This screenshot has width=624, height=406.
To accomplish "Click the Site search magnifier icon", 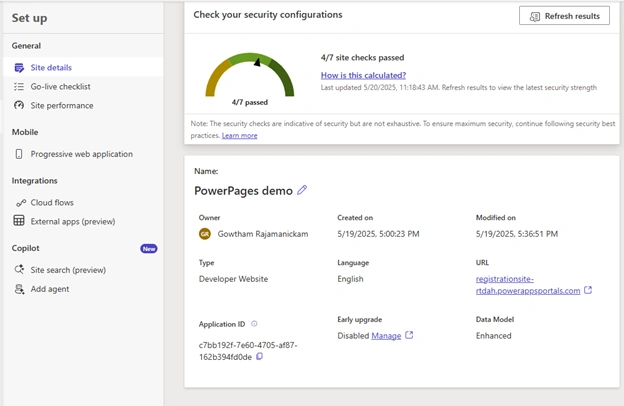I will click(x=19, y=269).
